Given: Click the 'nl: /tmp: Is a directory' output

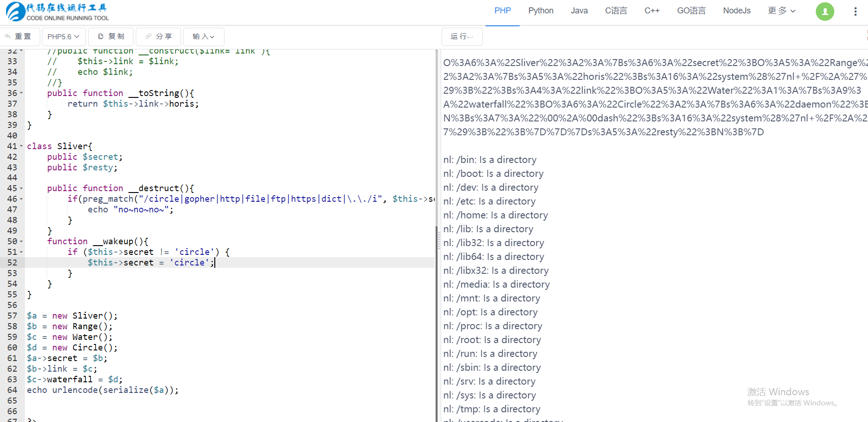Looking at the screenshot, I should [x=492, y=409].
